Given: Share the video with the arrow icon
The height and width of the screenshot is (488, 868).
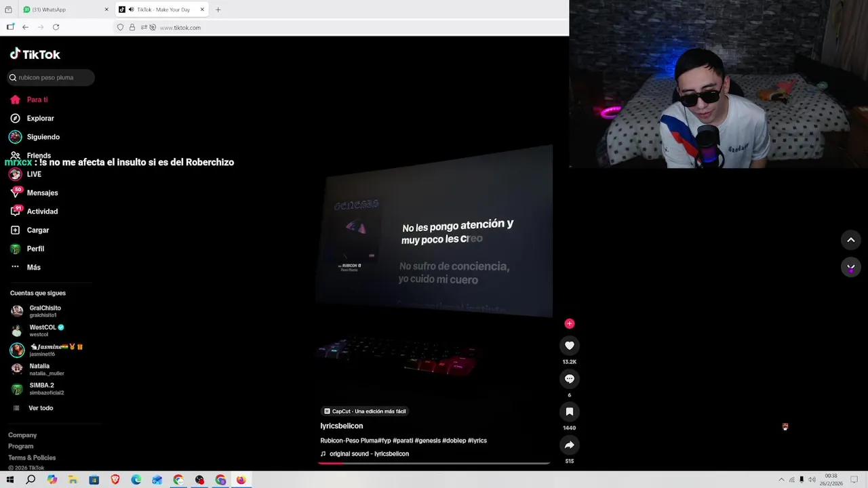Looking at the screenshot, I should pyautogui.click(x=570, y=445).
